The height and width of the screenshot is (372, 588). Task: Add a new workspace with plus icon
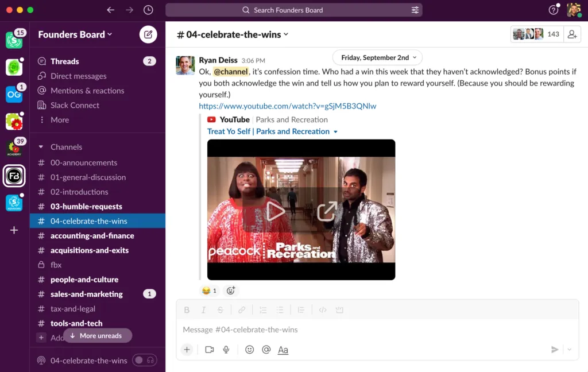[x=14, y=230]
